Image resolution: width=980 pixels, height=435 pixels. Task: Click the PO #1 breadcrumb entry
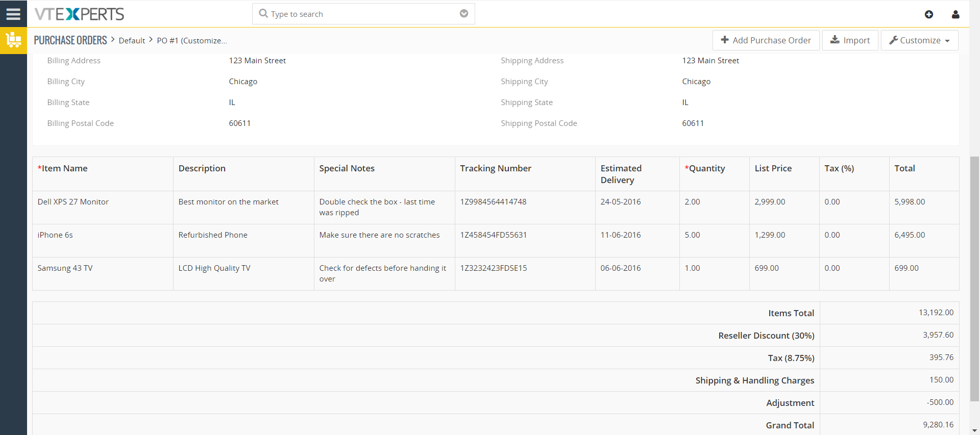coord(191,41)
